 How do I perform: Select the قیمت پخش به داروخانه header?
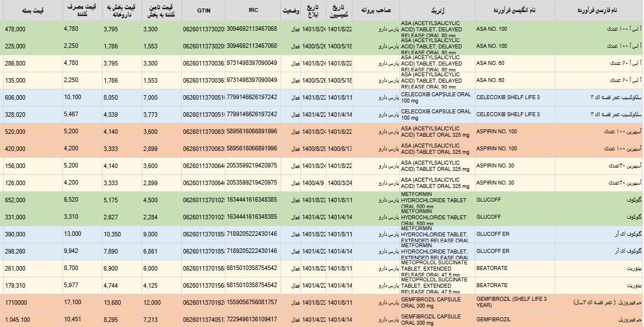[121, 11]
